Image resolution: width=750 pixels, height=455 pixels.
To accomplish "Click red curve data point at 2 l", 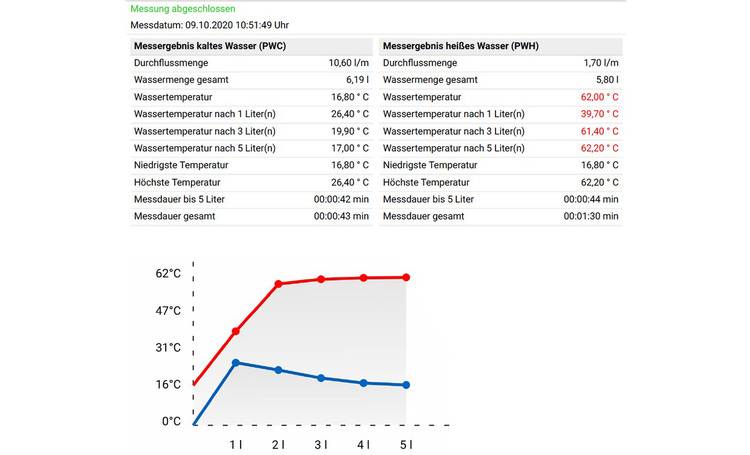I will click(279, 284).
